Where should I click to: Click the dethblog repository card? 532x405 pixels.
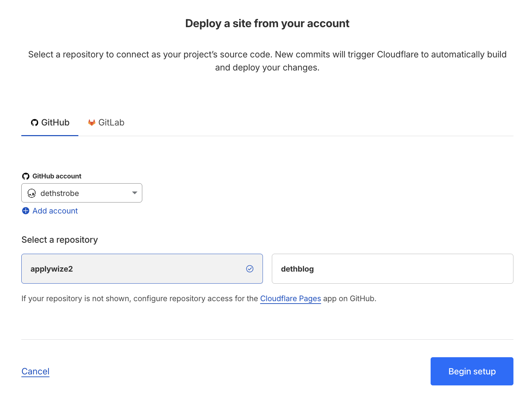392,269
